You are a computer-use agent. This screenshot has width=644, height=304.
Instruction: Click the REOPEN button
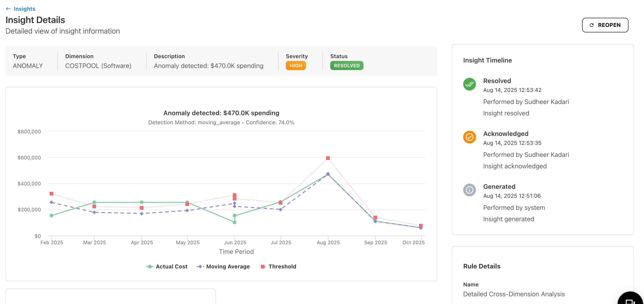(x=605, y=25)
